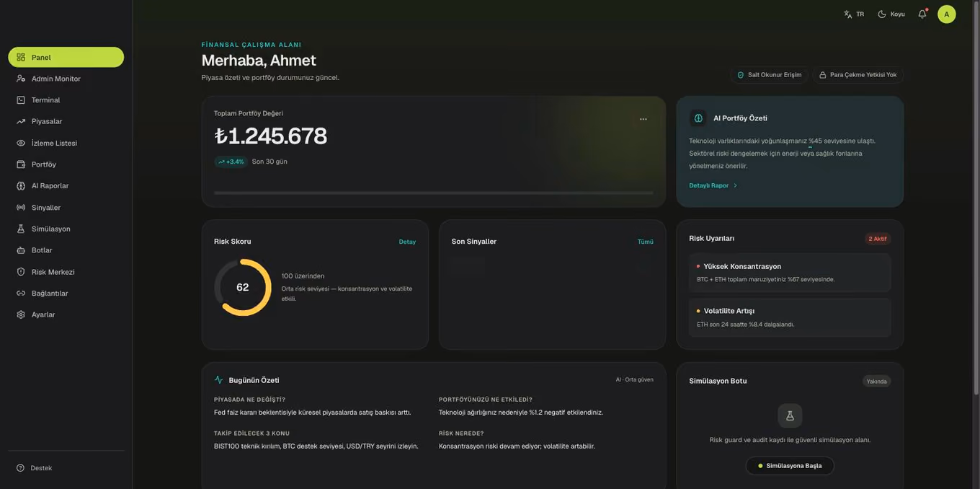The width and height of the screenshot is (980, 489).
Task: Expand the Risk Skoru Detay link
Action: point(407,242)
